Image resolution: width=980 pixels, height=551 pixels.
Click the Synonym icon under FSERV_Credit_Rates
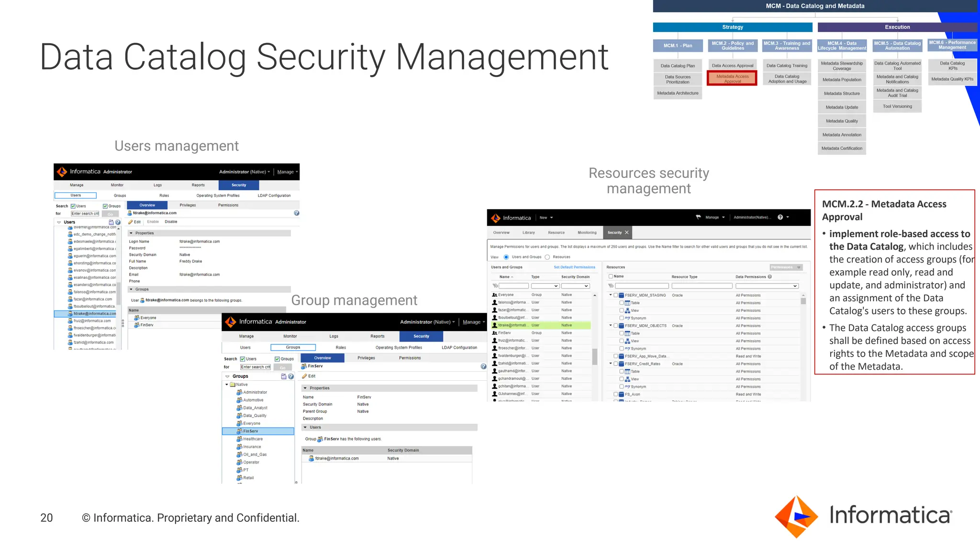tap(627, 386)
